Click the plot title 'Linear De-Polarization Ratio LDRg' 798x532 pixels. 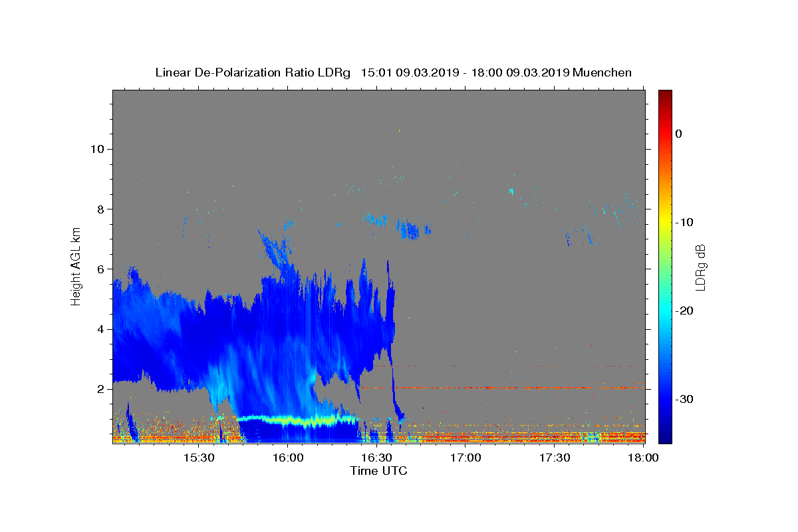[253, 72]
